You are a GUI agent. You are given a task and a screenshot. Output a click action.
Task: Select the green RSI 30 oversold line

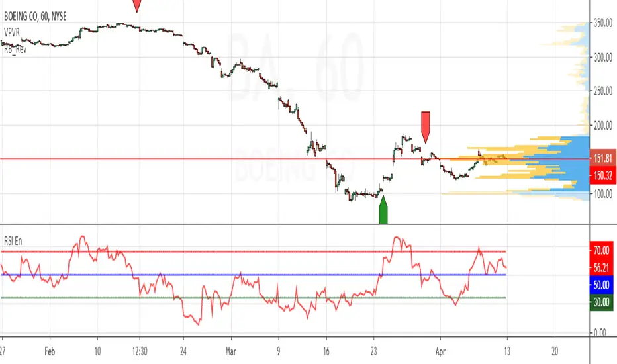(254, 298)
